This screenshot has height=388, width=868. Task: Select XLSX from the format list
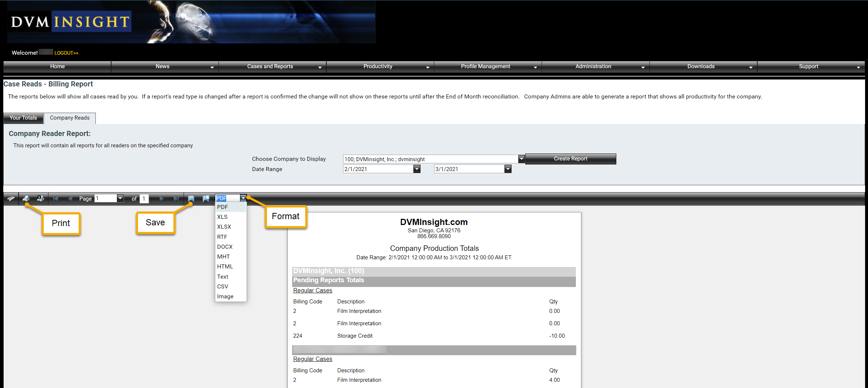(224, 227)
